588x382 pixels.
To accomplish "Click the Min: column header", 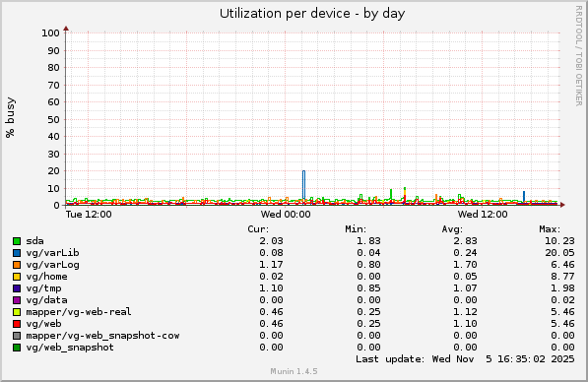I will tap(356, 229).
